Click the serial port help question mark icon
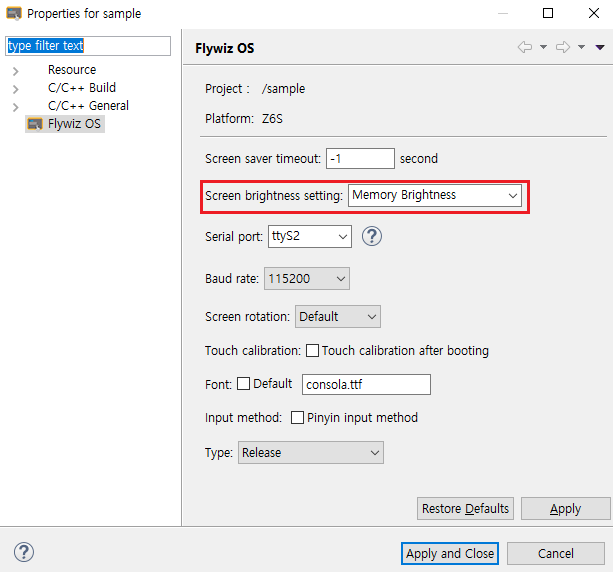Screen dimensions: 613x572 click(x=371, y=236)
